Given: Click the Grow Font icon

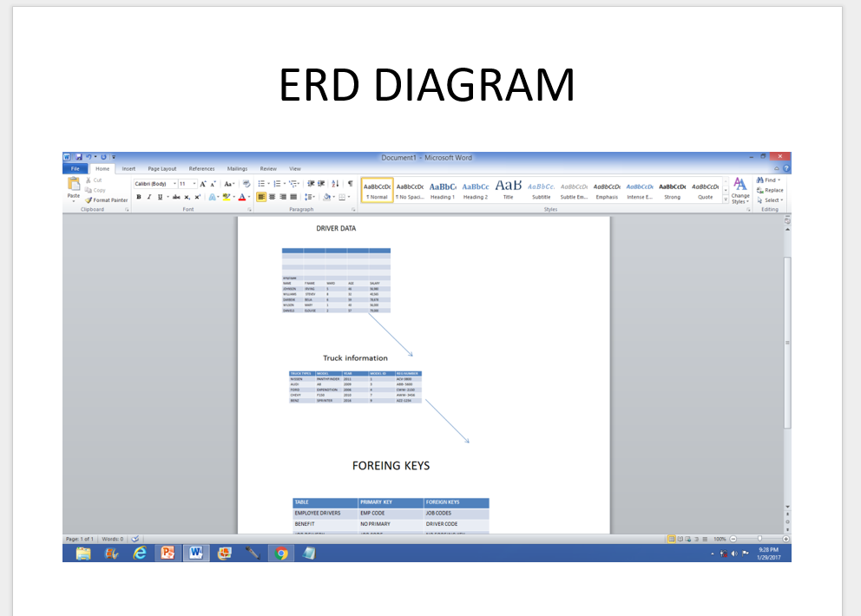Looking at the screenshot, I should 203,184.
